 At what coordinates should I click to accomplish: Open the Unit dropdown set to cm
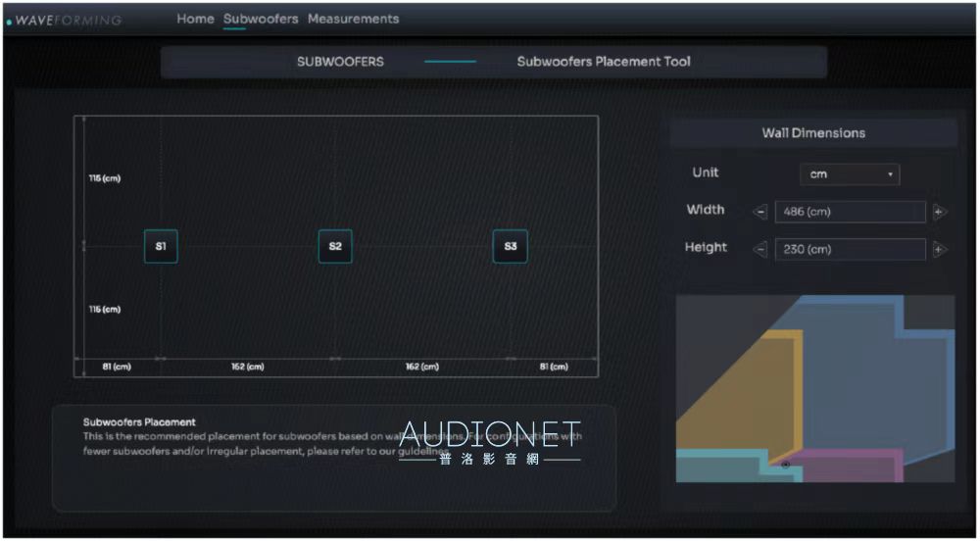[850, 174]
